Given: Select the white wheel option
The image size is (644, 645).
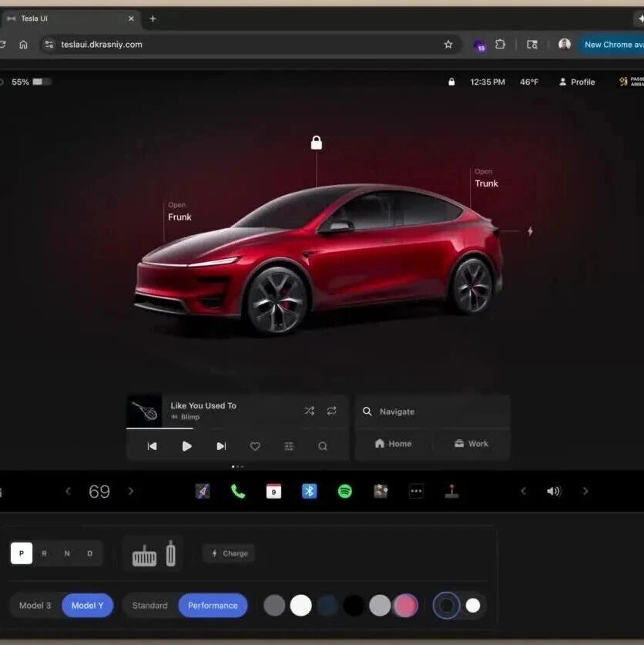Looking at the screenshot, I should 473,606.
